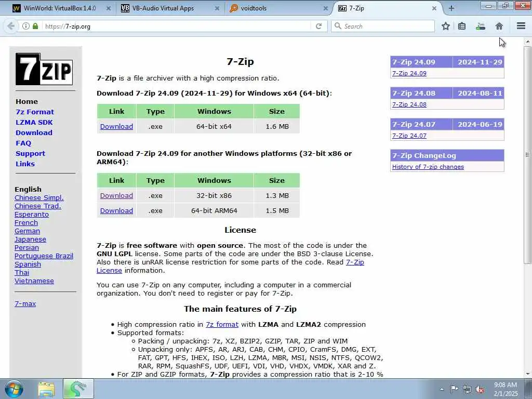Screen dimensions: 532x399
Task: Open Windows Explorer from the taskbar
Action: coord(46,389)
